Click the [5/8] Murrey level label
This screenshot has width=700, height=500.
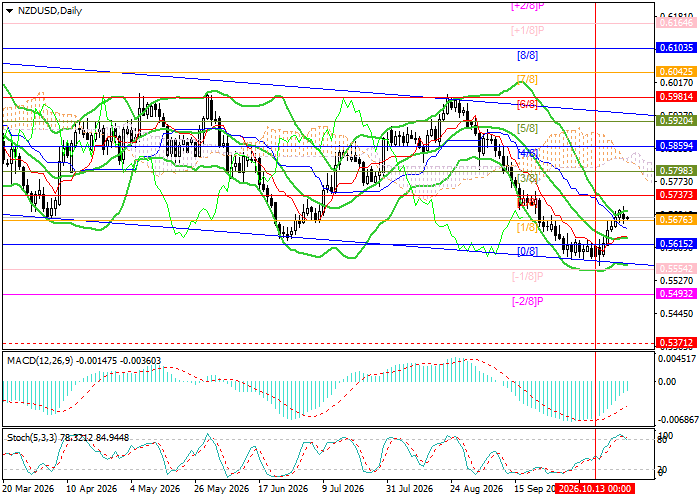[x=527, y=129]
